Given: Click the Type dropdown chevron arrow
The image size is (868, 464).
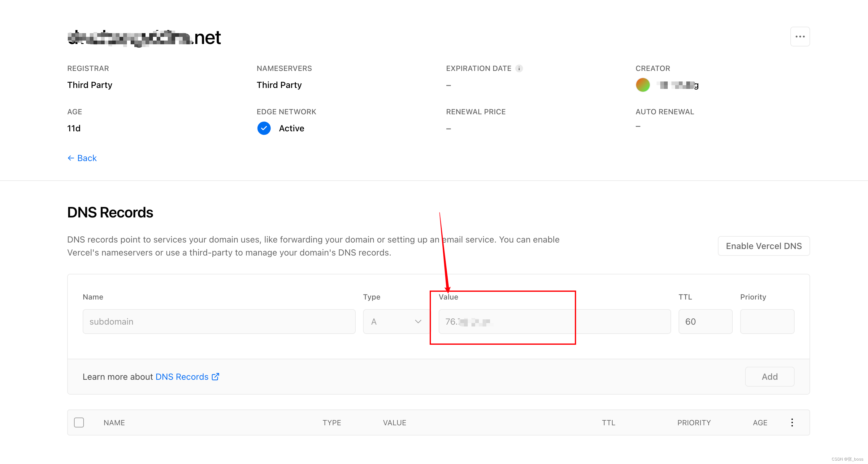Looking at the screenshot, I should pyautogui.click(x=418, y=321).
